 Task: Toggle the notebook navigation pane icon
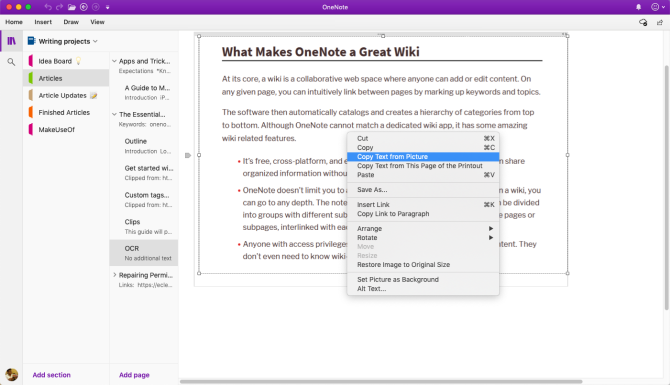pos(12,41)
